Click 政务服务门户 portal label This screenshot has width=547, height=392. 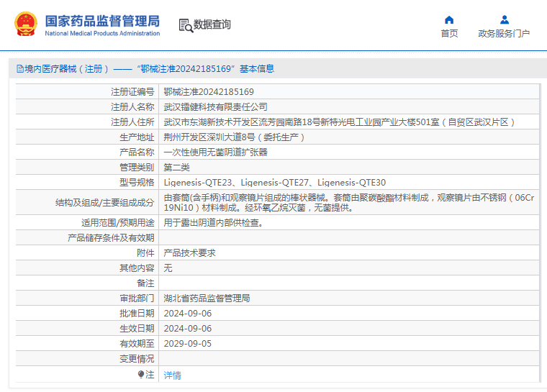(504, 34)
